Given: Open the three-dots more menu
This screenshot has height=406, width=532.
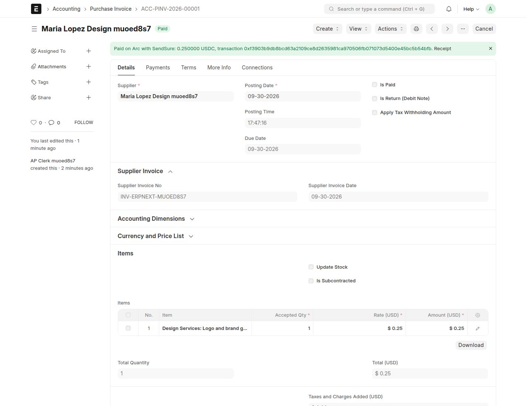Looking at the screenshot, I should point(463,29).
